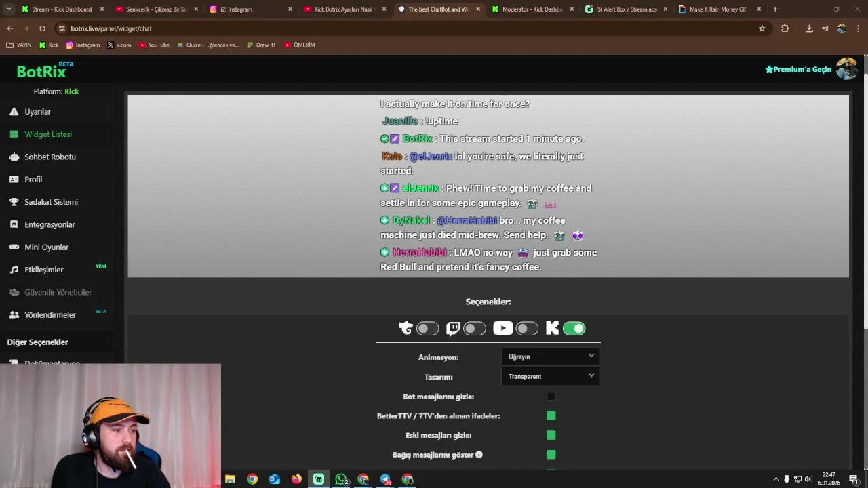Open the YouTube bookmark

click(154, 45)
